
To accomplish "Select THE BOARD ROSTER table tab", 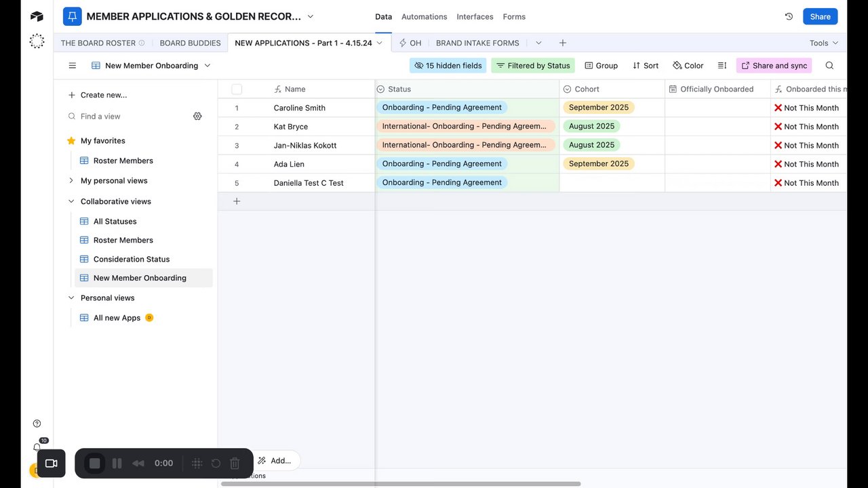I will (x=98, y=43).
